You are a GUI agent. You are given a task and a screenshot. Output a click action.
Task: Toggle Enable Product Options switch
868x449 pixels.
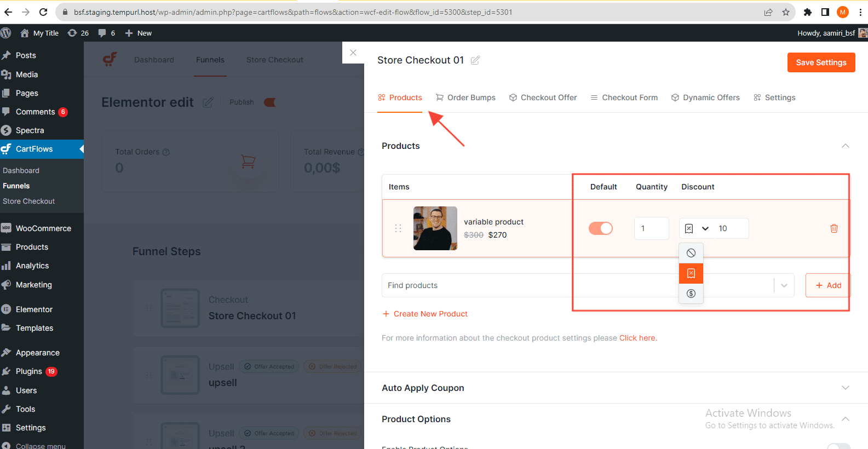[x=838, y=446]
